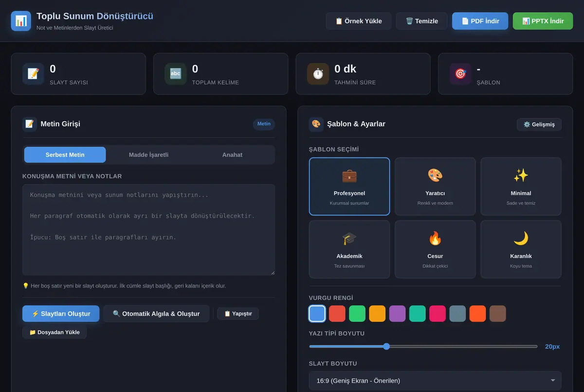The image size is (584, 392).
Task: Open Gelişmiş advanced settings
Action: [539, 125]
